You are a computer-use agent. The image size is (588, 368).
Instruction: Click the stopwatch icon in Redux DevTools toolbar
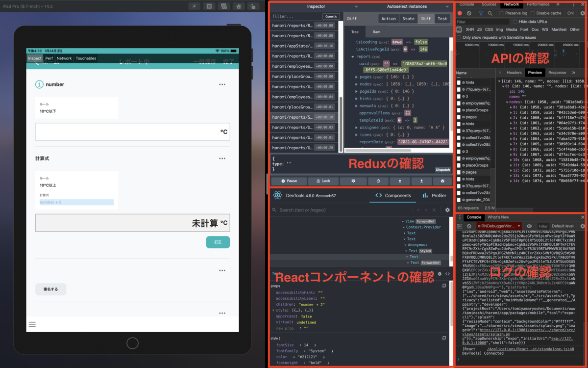coord(378,181)
